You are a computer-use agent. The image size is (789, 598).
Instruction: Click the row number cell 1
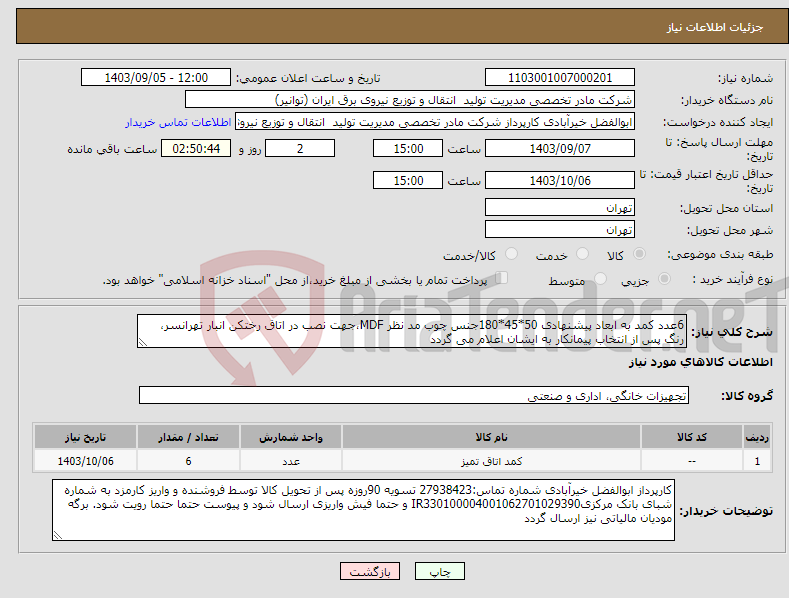[x=757, y=461]
